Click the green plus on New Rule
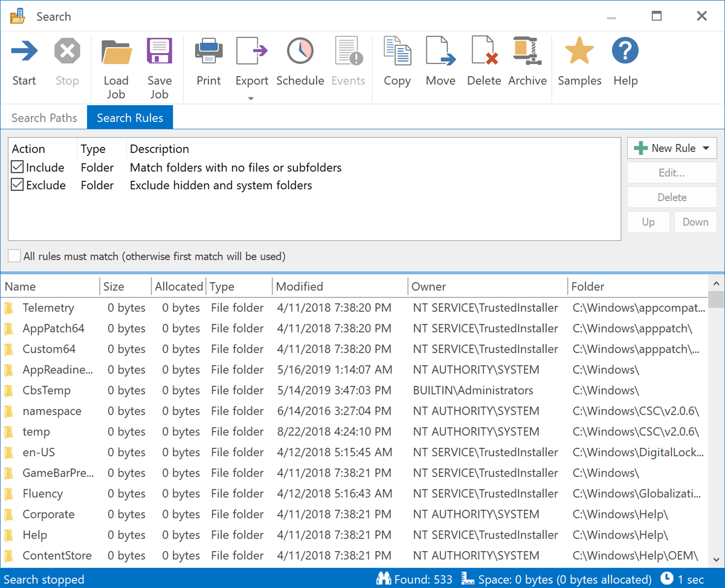 tap(641, 148)
